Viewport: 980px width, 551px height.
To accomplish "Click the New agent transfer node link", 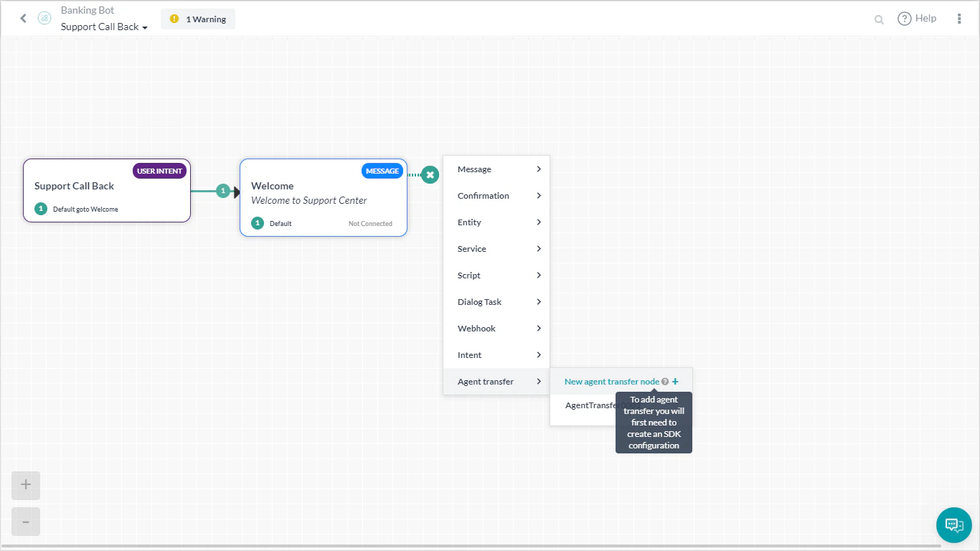I will (611, 381).
